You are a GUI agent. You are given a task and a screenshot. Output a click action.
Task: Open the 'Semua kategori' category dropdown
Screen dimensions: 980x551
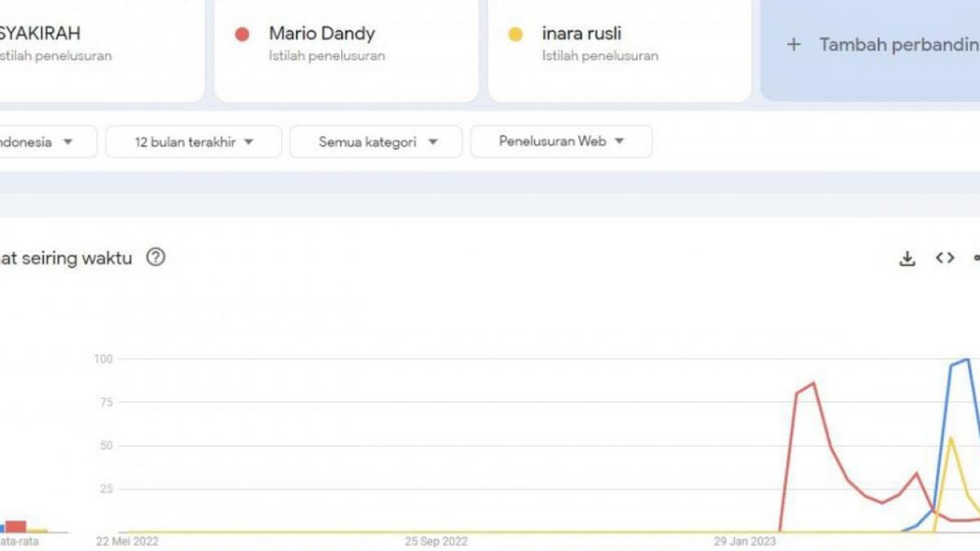(376, 141)
